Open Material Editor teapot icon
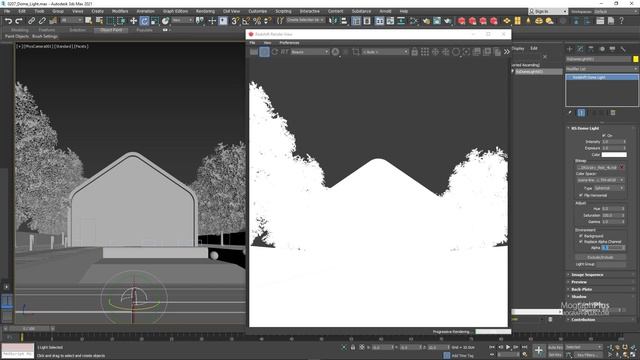640x360 pixels. (x=426, y=21)
